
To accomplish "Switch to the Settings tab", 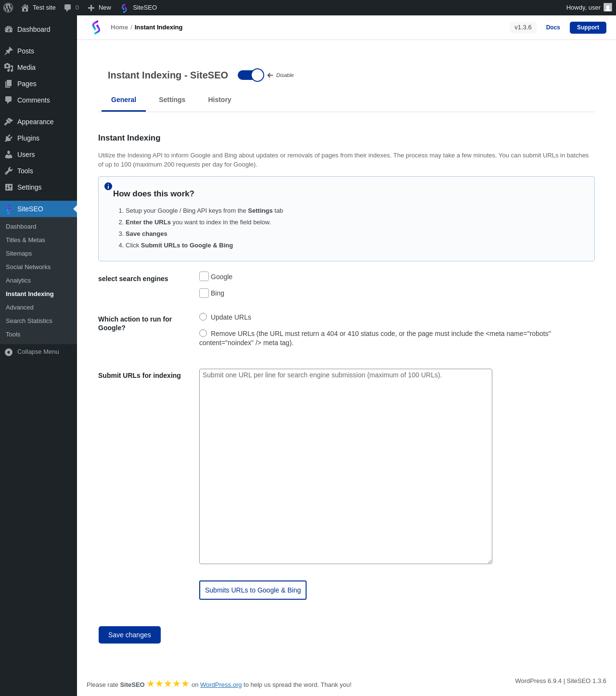I will (172, 100).
